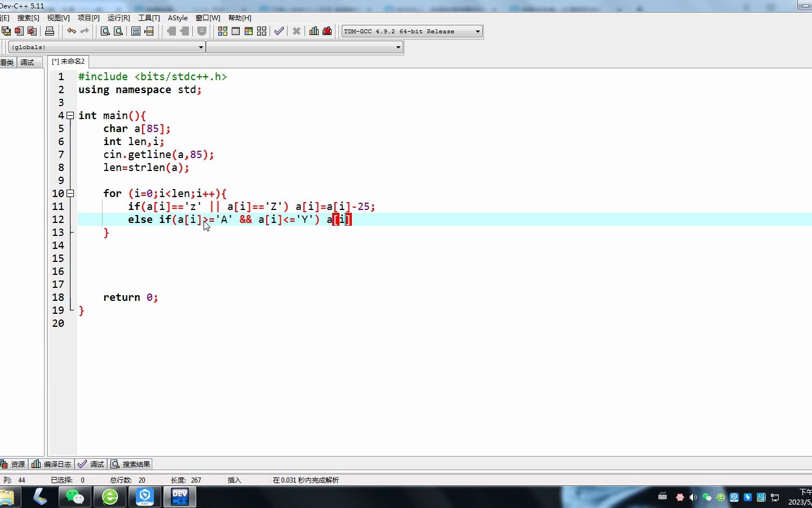The height and width of the screenshot is (508, 812).
Task: Click the Goto Line toolbar icon
Action: [x=149, y=31]
